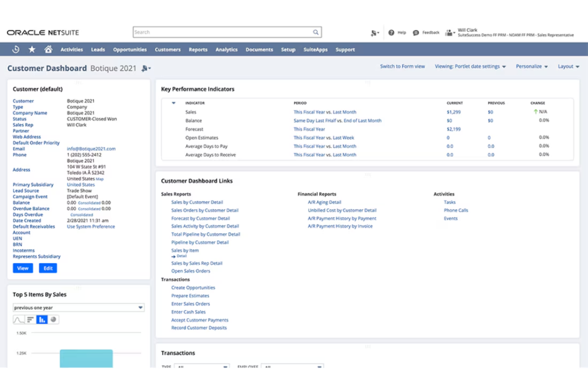Open the 'previous one year' dropdown

point(140,307)
